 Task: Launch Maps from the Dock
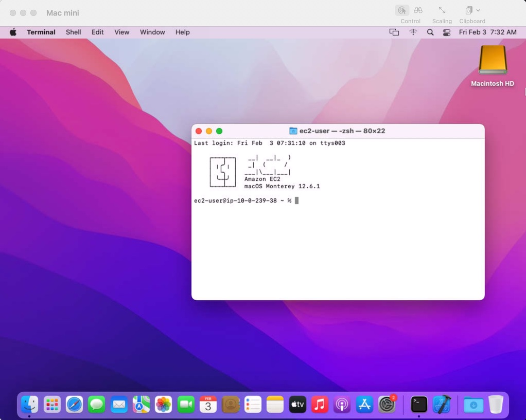pos(141,404)
